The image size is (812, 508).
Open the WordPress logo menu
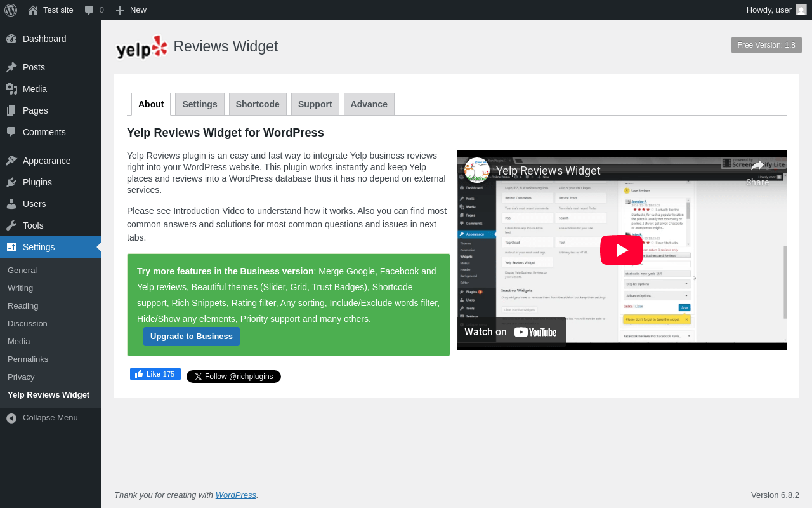(x=11, y=10)
